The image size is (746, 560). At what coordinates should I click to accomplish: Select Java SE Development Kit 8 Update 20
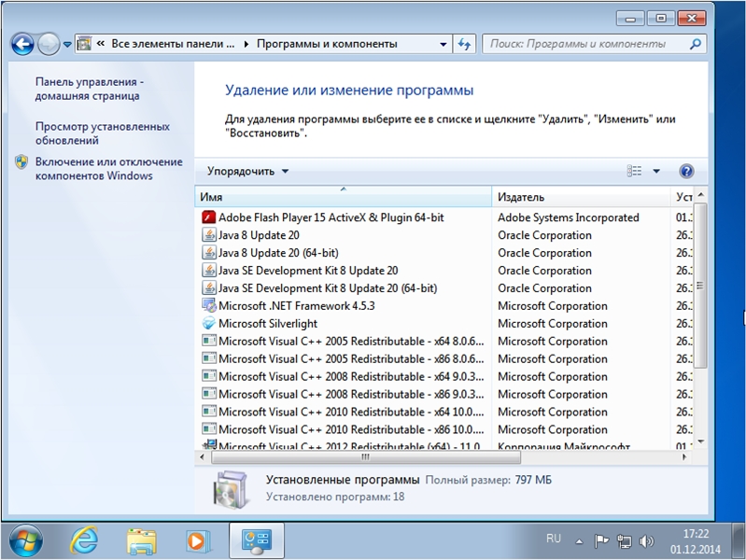tap(308, 271)
